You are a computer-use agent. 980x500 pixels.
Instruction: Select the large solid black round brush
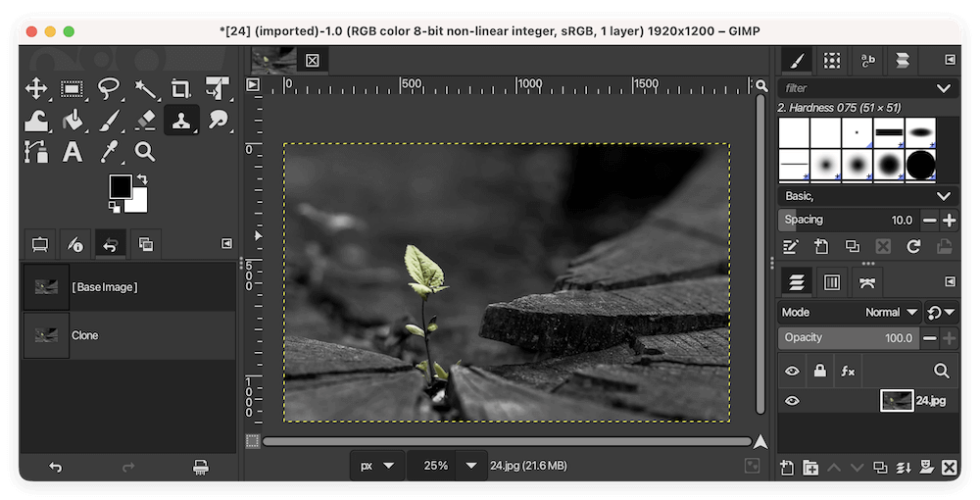click(920, 166)
